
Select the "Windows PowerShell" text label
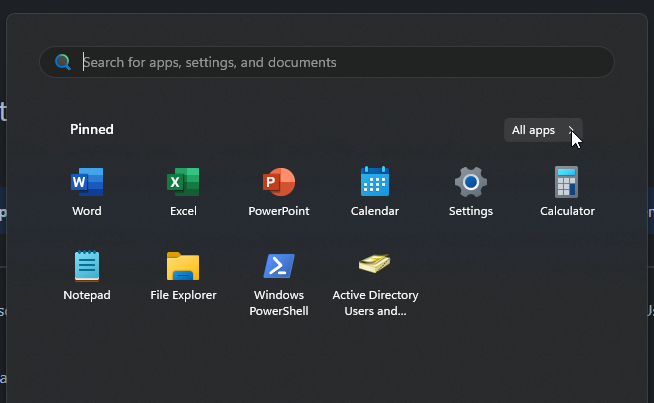pos(279,303)
